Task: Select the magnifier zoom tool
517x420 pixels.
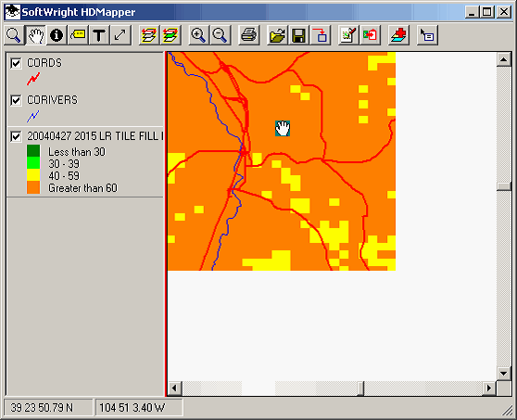Action: (x=14, y=35)
